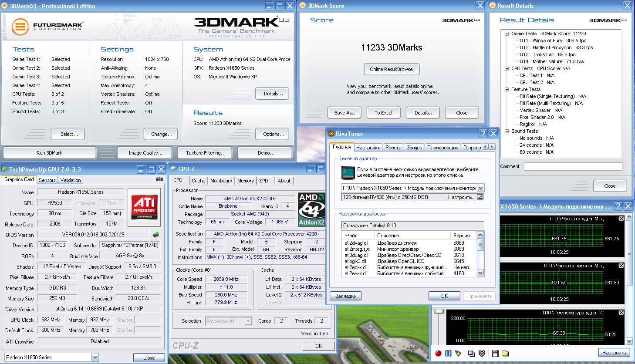Viewport: 635px width, 364px height.
Task: Open CPU-Z Processor #1 selection dropdown
Action: [248, 321]
